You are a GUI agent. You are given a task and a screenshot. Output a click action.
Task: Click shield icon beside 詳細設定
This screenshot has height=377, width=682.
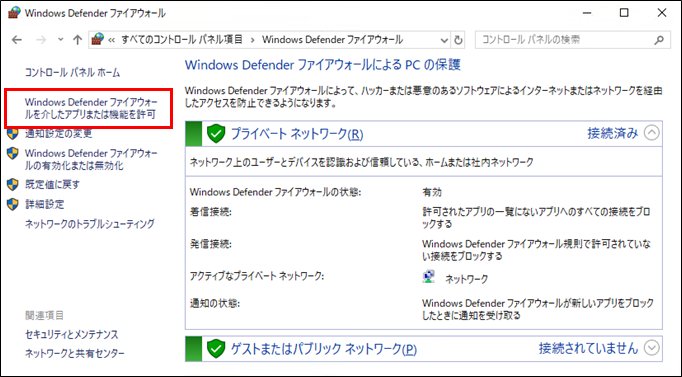[x=13, y=204]
